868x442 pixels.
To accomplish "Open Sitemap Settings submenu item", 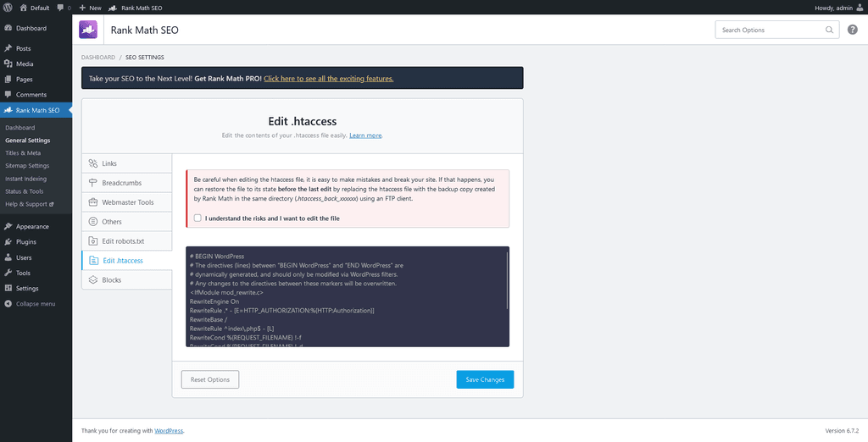I will click(27, 166).
